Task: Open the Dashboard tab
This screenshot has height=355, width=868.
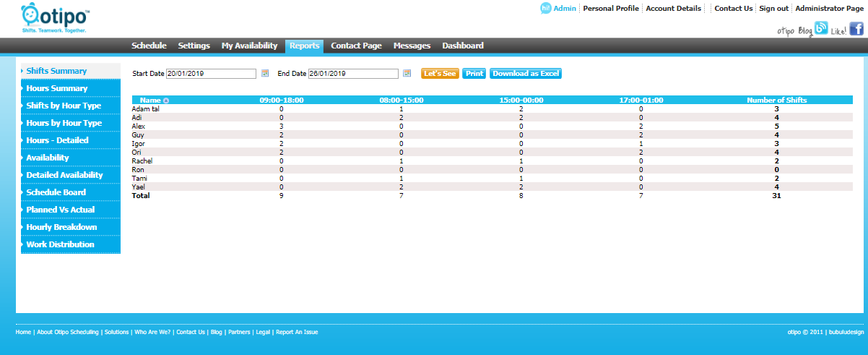Action: point(463,46)
